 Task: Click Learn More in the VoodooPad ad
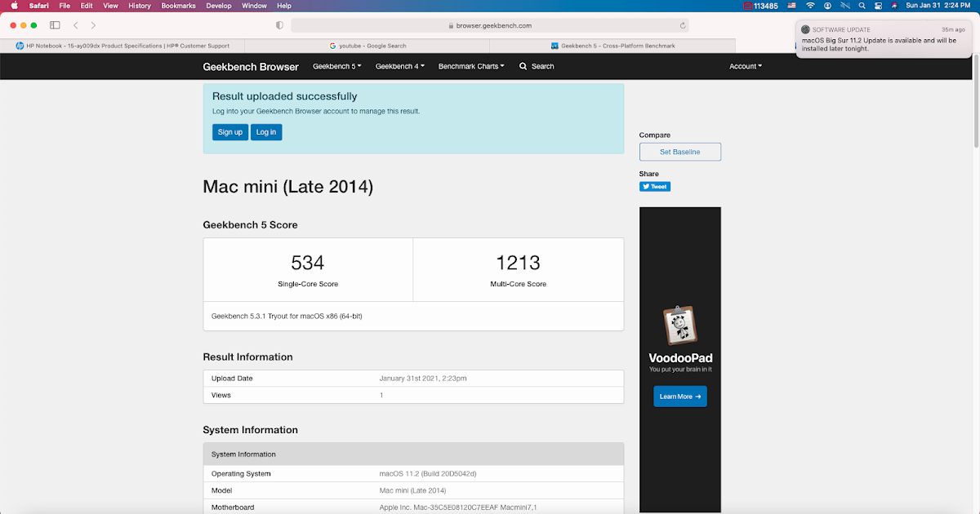pyautogui.click(x=680, y=397)
